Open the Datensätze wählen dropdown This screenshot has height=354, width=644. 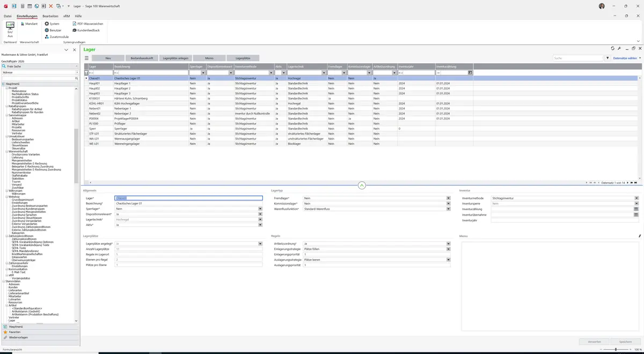click(x=627, y=58)
